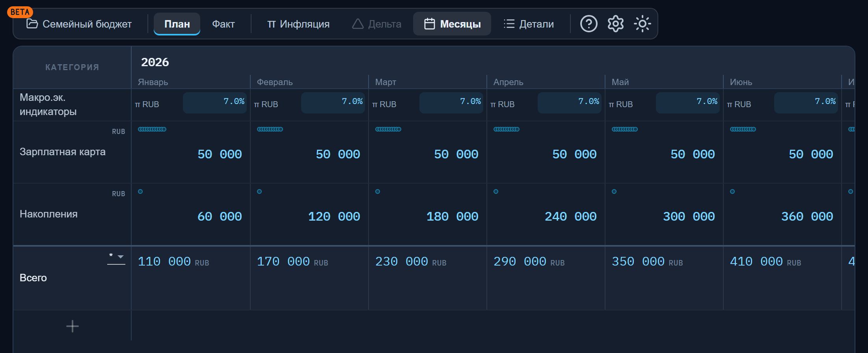This screenshot has width=868, height=353.
Task: Select the Зарплатная карта category row label
Action: point(63,152)
